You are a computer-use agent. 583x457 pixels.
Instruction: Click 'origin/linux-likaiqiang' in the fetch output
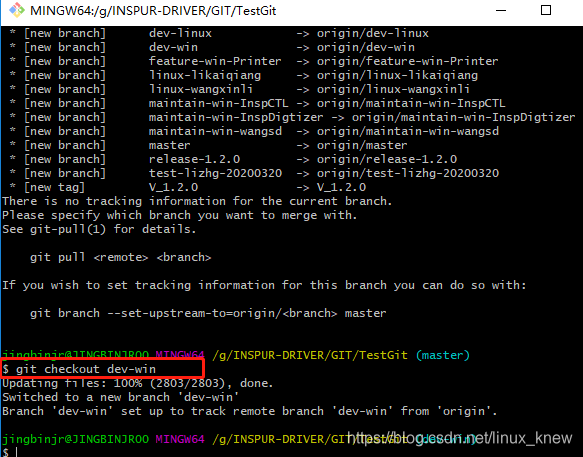(x=397, y=75)
